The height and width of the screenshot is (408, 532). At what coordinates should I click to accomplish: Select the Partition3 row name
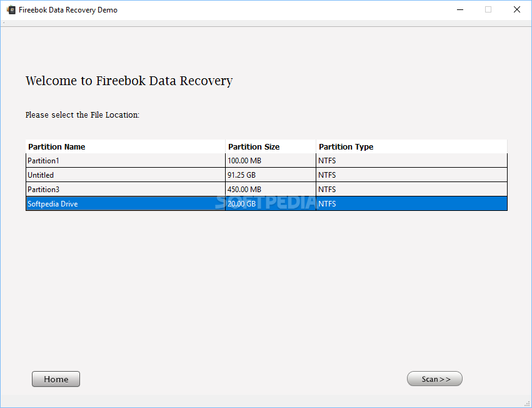[126, 189]
